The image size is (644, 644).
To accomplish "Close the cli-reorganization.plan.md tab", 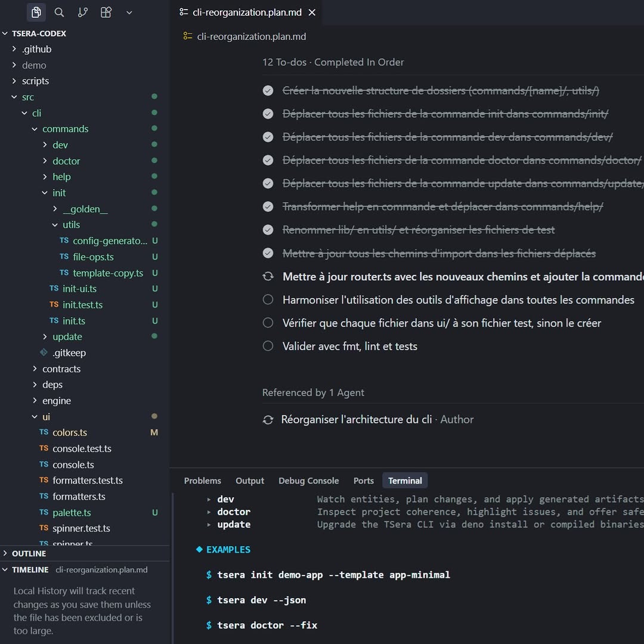I will point(312,13).
